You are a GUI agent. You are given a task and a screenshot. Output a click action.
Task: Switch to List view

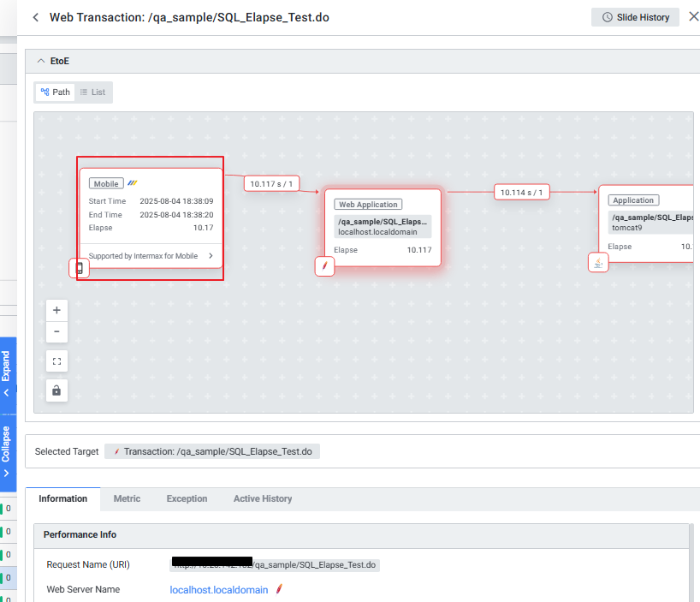pyautogui.click(x=92, y=92)
